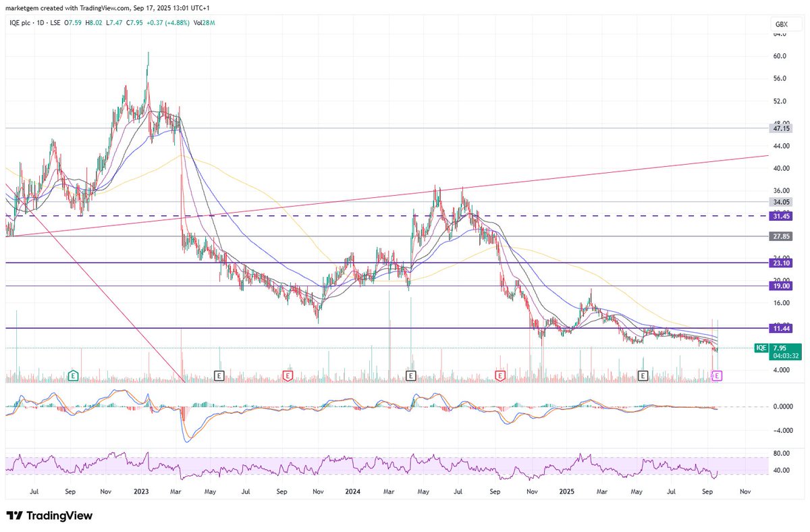
Task: Click the 11.44 purple price level label
Action: pyautogui.click(x=780, y=328)
